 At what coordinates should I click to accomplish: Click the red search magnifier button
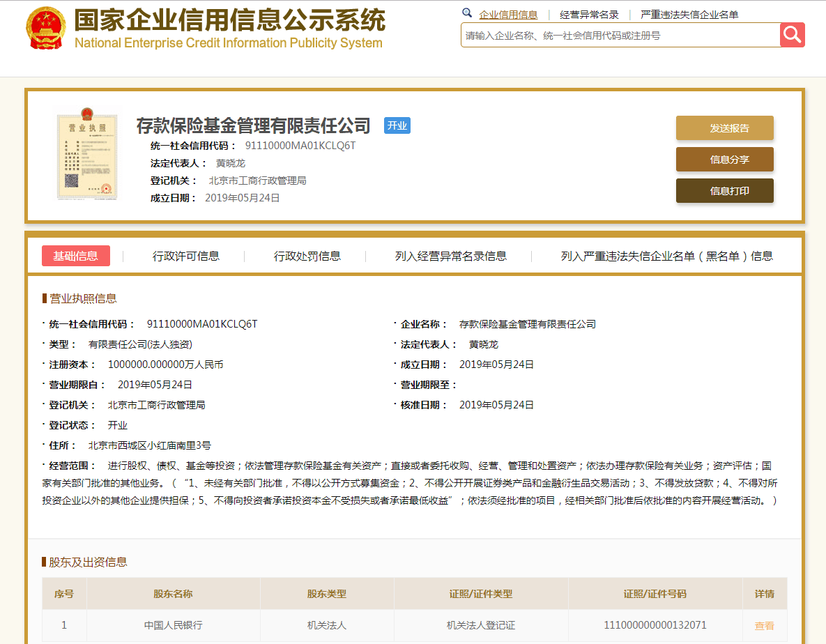793,35
